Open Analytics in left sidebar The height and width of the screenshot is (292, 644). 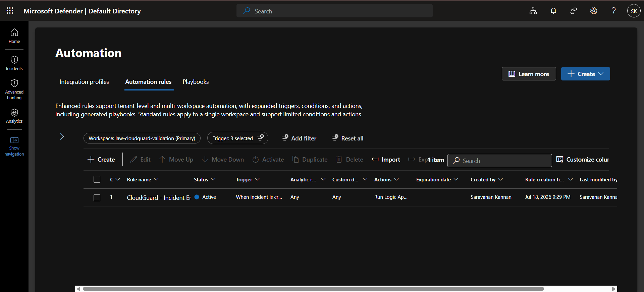click(14, 116)
